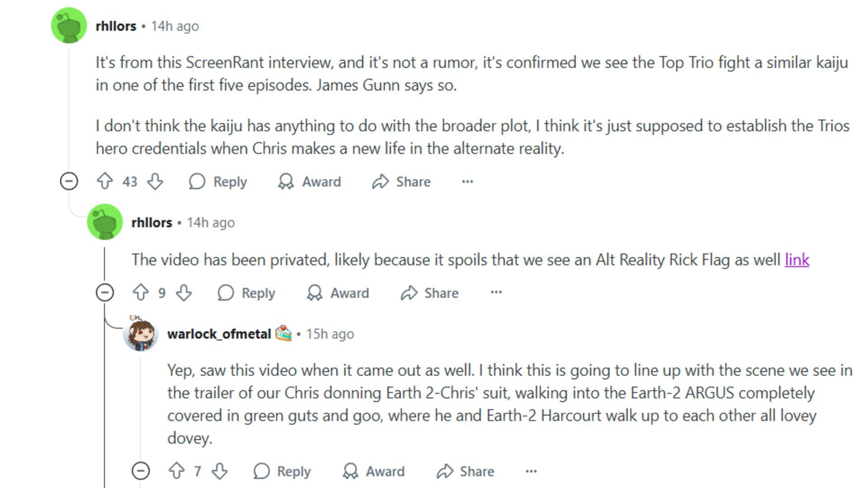Viewport: 868px width, 488px height.
Task: Downvote the comment with 9 votes
Action: click(x=184, y=293)
